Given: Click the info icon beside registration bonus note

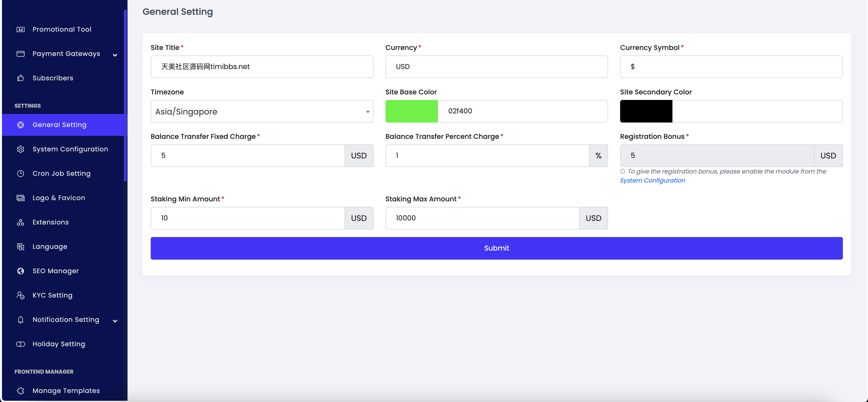Looking at the screenshot, I should click(x=622, y=171).
